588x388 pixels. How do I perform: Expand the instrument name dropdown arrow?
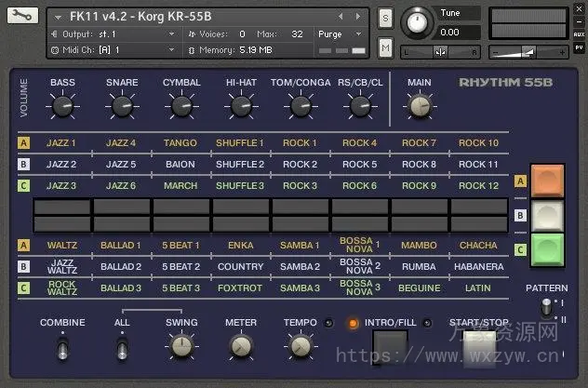tap(58, 18)
